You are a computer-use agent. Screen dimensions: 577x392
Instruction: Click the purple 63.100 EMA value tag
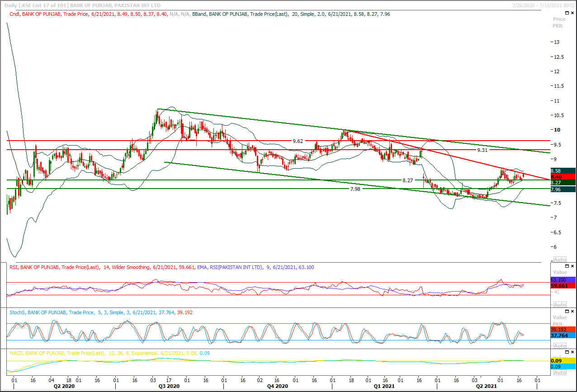[563, 280]
